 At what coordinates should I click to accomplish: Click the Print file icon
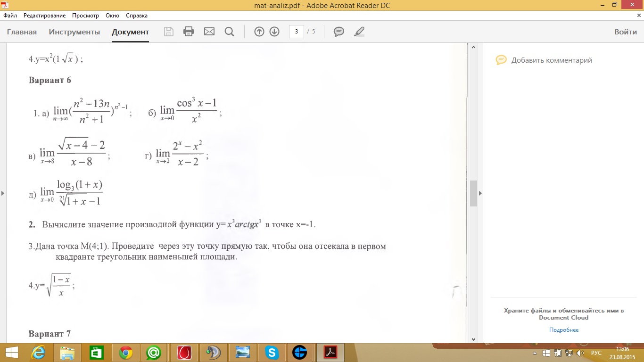[x=189, y=32]
